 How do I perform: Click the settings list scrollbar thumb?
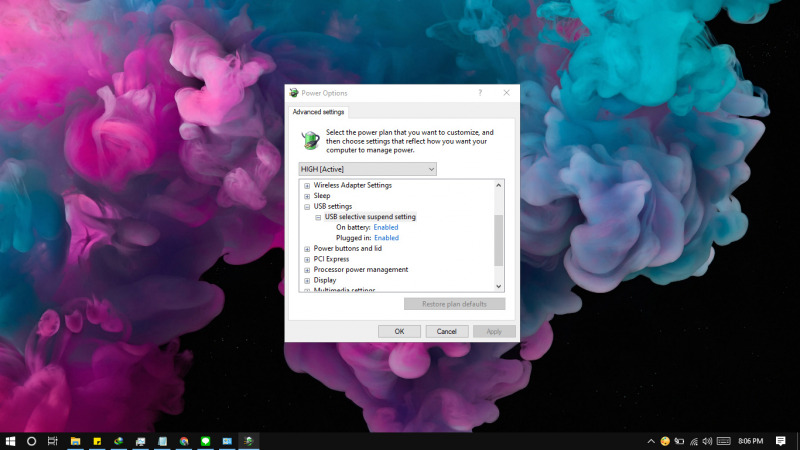pyautogui.click(x=499, y=240)
